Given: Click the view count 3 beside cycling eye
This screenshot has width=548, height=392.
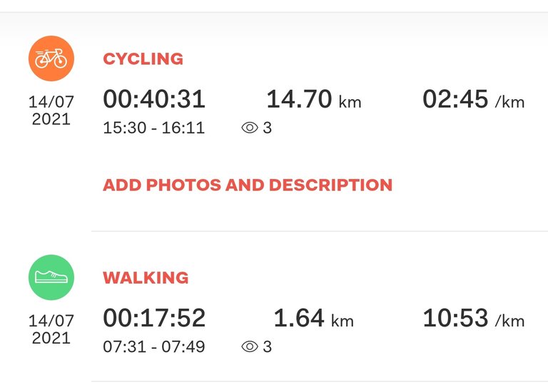Looking at the screenshot, I should 268,128.
